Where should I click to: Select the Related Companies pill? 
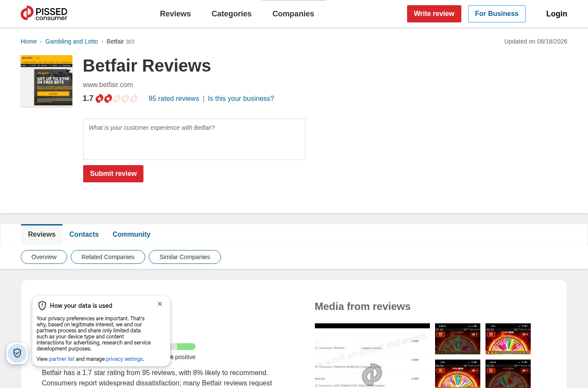pos(108,257)
